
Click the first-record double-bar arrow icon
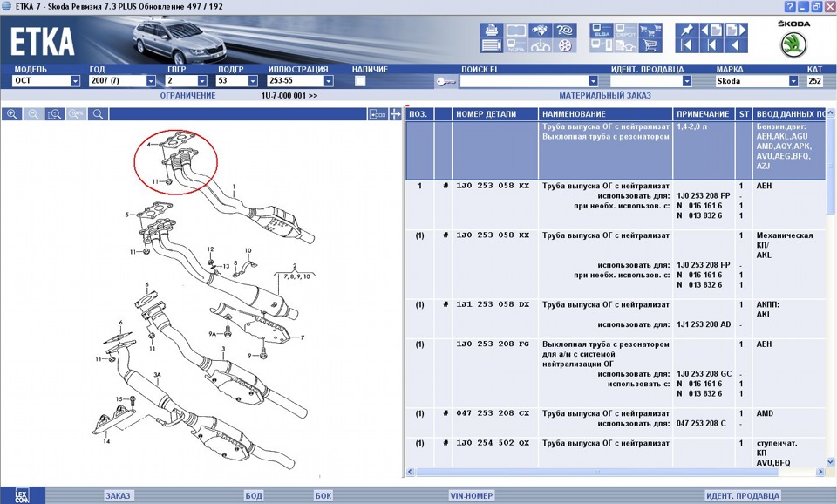tap(686, 46)
